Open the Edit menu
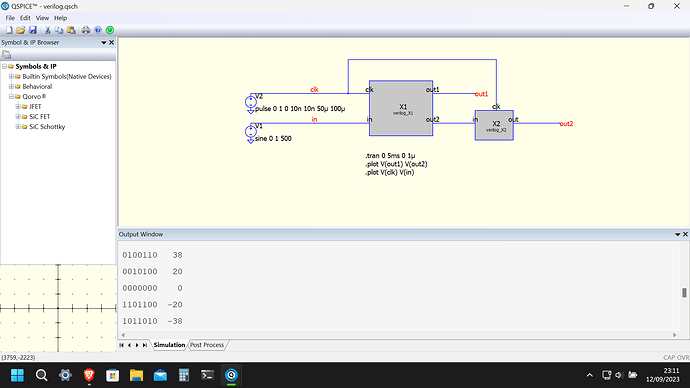Image resolution: width=690 pixels, height=388 pixels. (25, 18)
